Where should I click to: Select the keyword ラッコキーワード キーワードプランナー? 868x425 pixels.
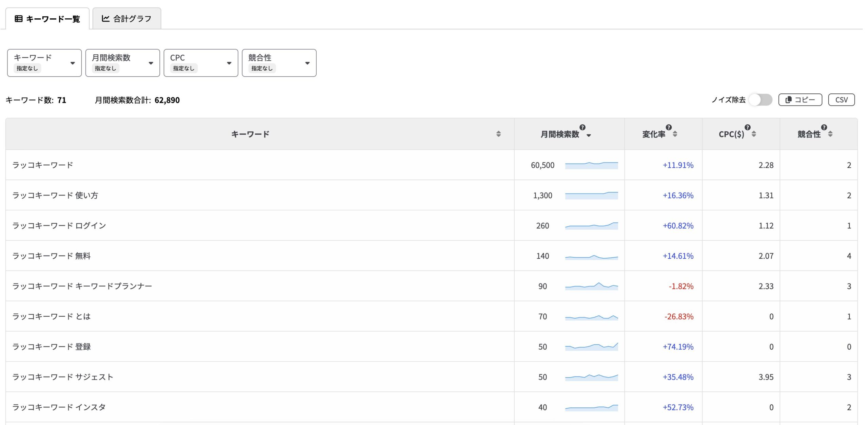point(82,286)
